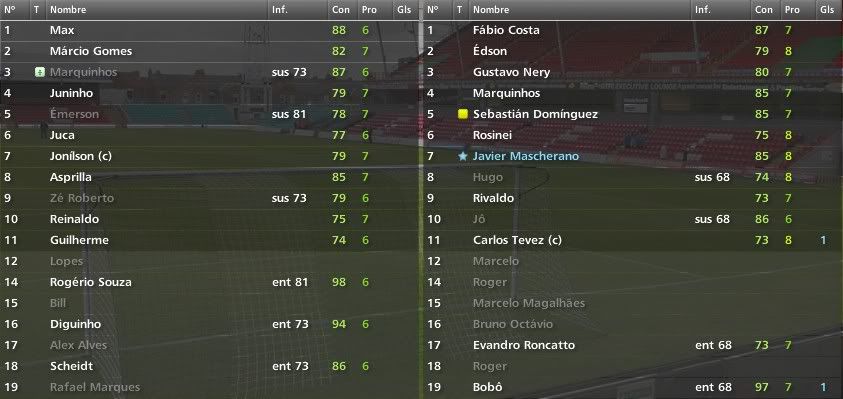The image size is (843, 399).
Task: Click the right table Gls column header
Action: (827, 10)
